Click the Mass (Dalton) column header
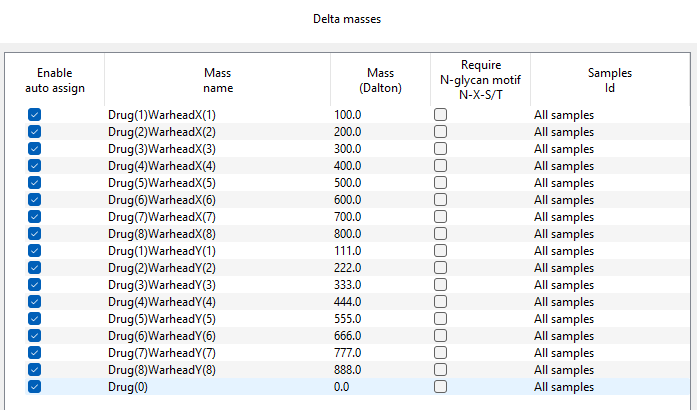The image size is (697, 410). tap(380, 80)
